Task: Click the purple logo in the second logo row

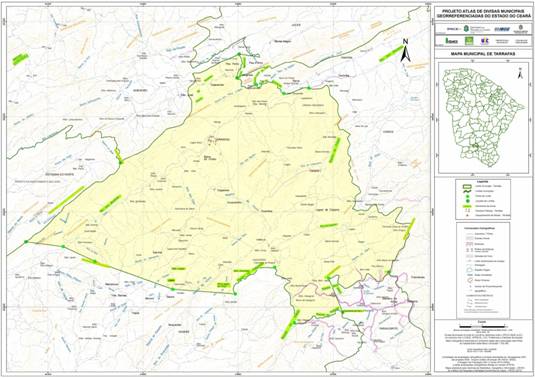Action: coord(485,41)
